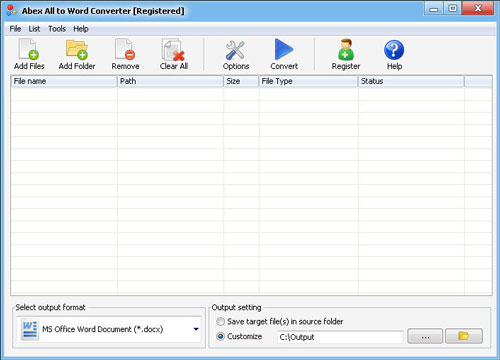Sort by the Status column header

[411, 81]
